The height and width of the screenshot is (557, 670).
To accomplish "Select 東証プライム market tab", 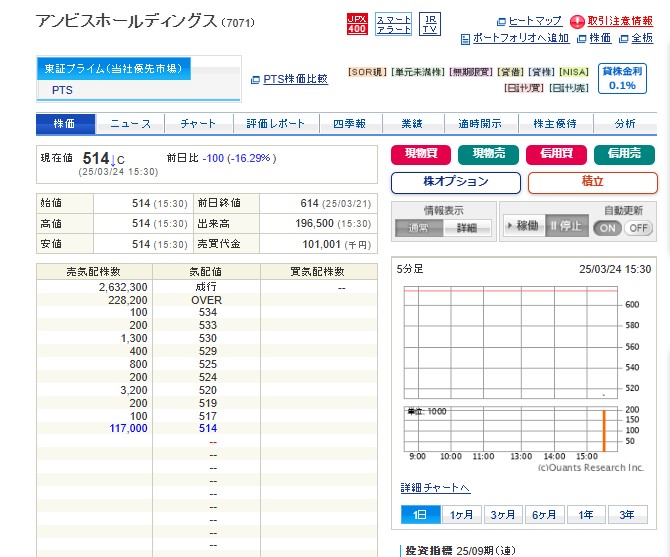I will point(114,68).
